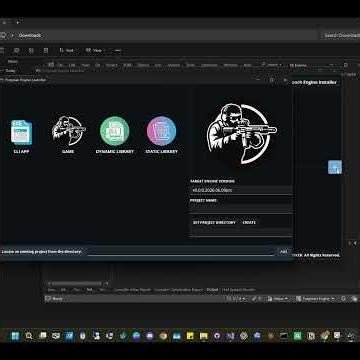Click the Name column header in Explorer
The height and width of the screenshot is (360, 360).
tap(13, 62)
